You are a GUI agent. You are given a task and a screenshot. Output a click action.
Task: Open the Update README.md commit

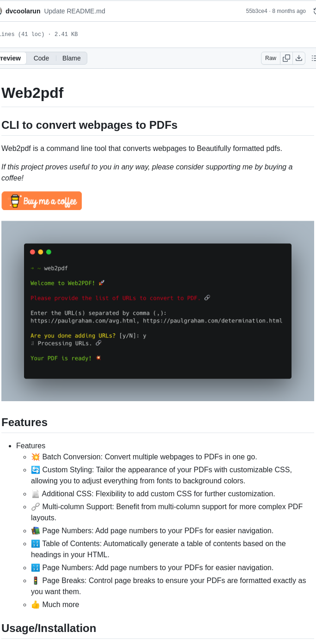tap(74, 11)
